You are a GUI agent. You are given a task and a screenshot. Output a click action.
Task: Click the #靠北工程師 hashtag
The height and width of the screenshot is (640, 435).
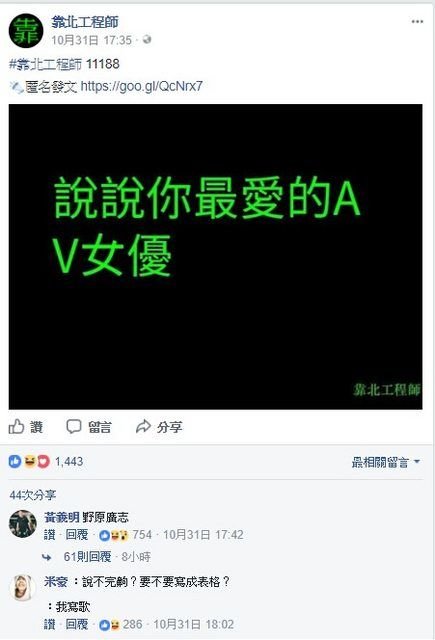[x=45, y=64]
